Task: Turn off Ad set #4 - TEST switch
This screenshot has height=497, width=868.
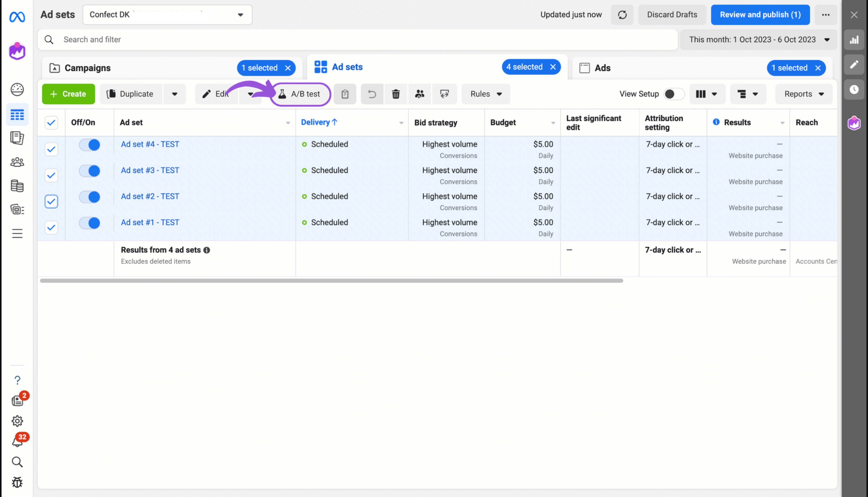Action: pos(89,145)
